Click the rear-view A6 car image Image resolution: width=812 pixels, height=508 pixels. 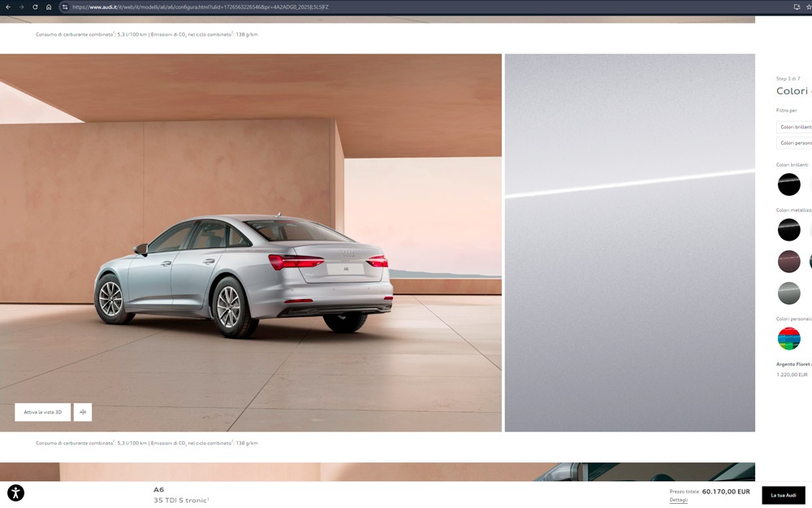(x=251, y=242)
